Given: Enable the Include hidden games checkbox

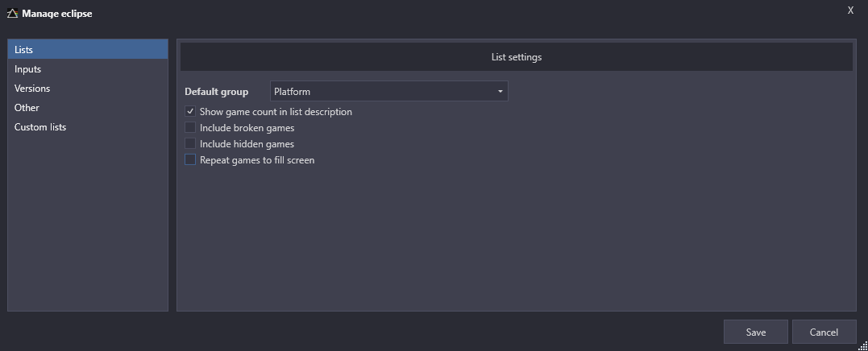Looking at the screenshot, I should [x=190, y=144].
